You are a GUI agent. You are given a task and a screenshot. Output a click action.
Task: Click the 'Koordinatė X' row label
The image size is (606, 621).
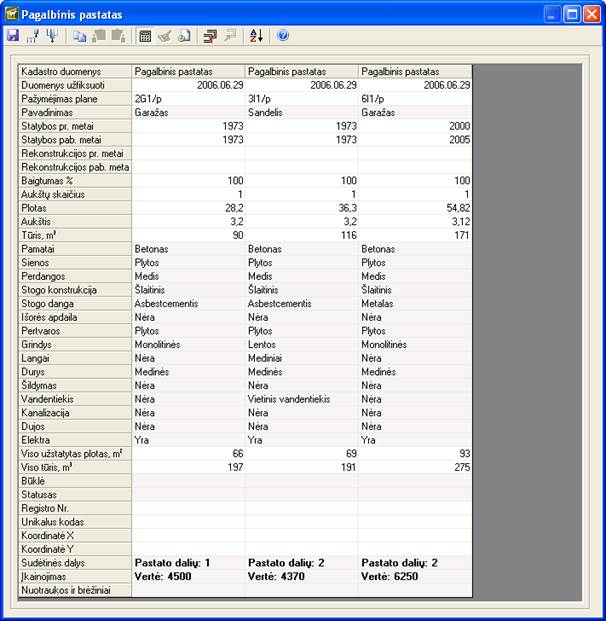(x=75, y=535)
